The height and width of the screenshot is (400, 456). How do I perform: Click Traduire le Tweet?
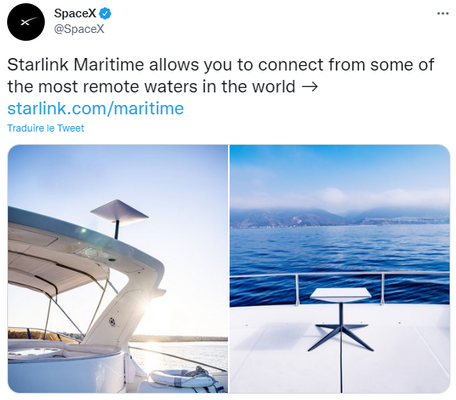pos(46,128)
